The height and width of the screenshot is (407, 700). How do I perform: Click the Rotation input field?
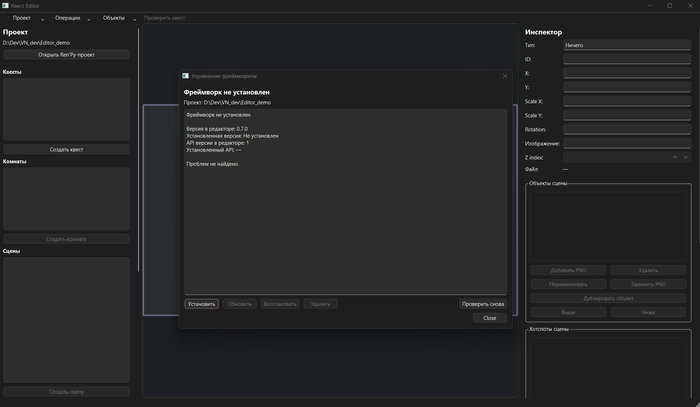coord(627,129)
